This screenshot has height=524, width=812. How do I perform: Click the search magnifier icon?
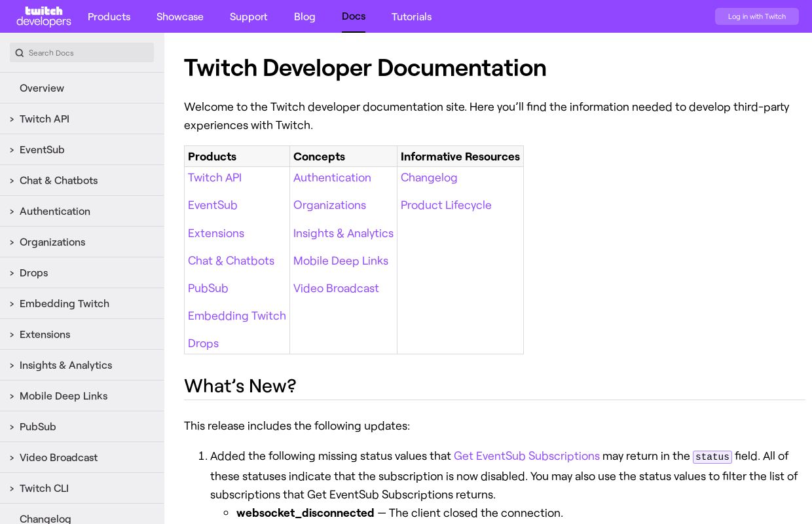click(x=20, y=53)
